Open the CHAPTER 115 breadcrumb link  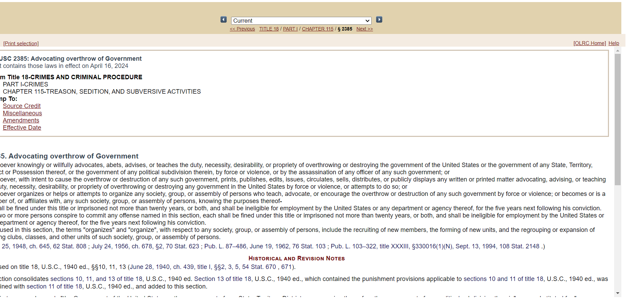tap(317, 29)
